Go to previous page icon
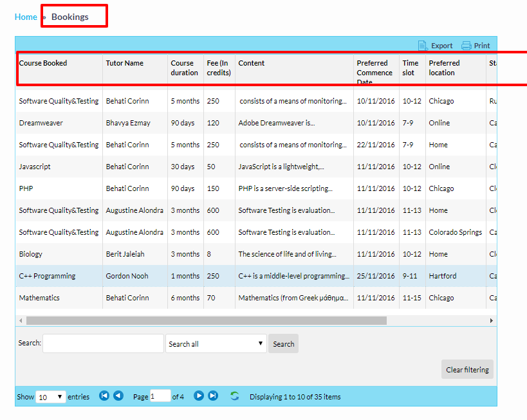 (x=118, y=396)
